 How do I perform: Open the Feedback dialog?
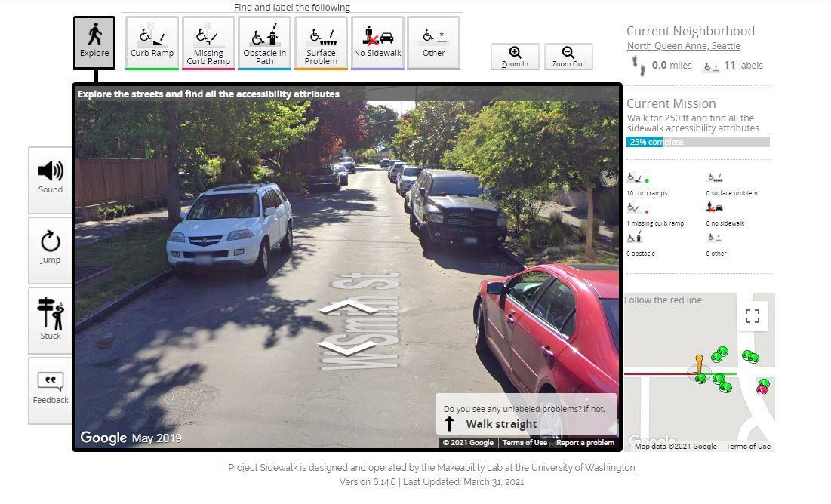point(51,391)
